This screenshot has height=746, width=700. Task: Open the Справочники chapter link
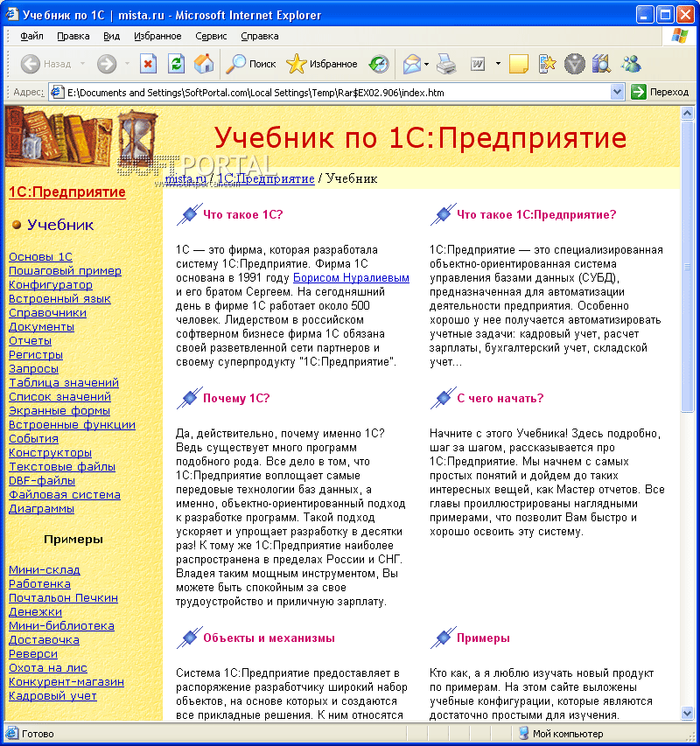[x=47, y=312]
